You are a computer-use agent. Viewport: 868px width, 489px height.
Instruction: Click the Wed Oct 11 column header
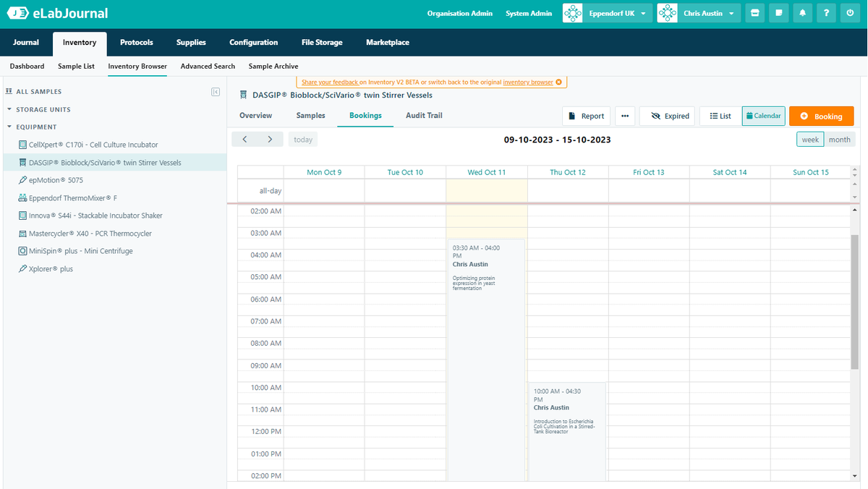487,172
